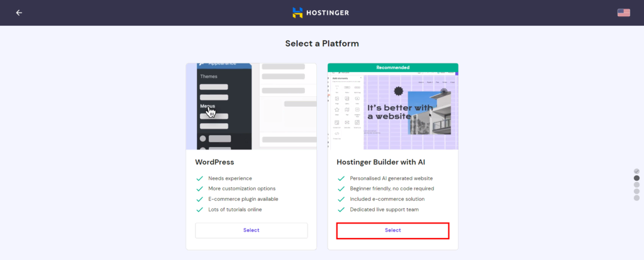
Task: Click checkmark beside "E-commerce plugin available"
Action: (x=199, y=199)
